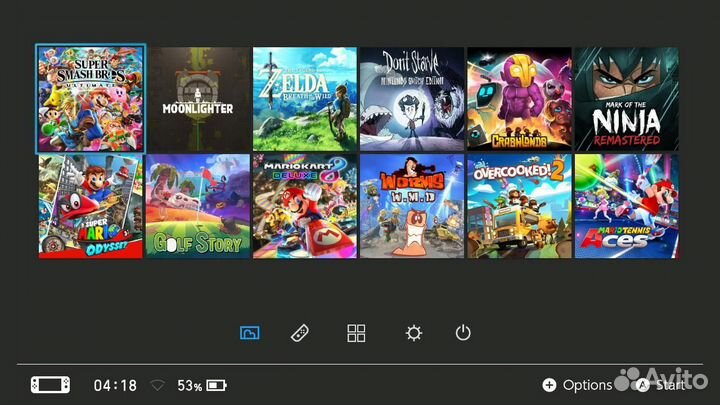Click the handheld console icon in status bar
The width and height of the screenshot is (720, 405).
[x=51, y=385]
